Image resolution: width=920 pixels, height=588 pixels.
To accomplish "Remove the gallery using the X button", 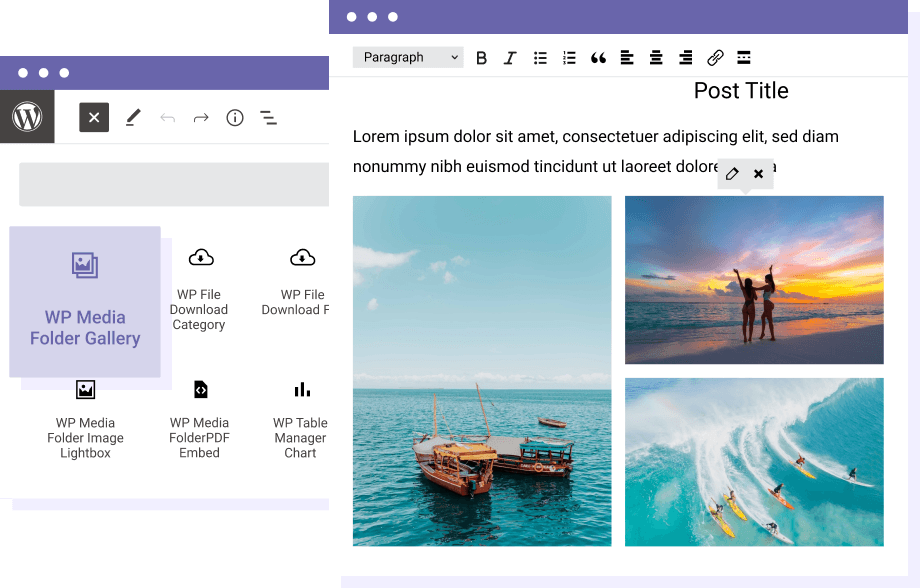I will [x=758, y=173].
